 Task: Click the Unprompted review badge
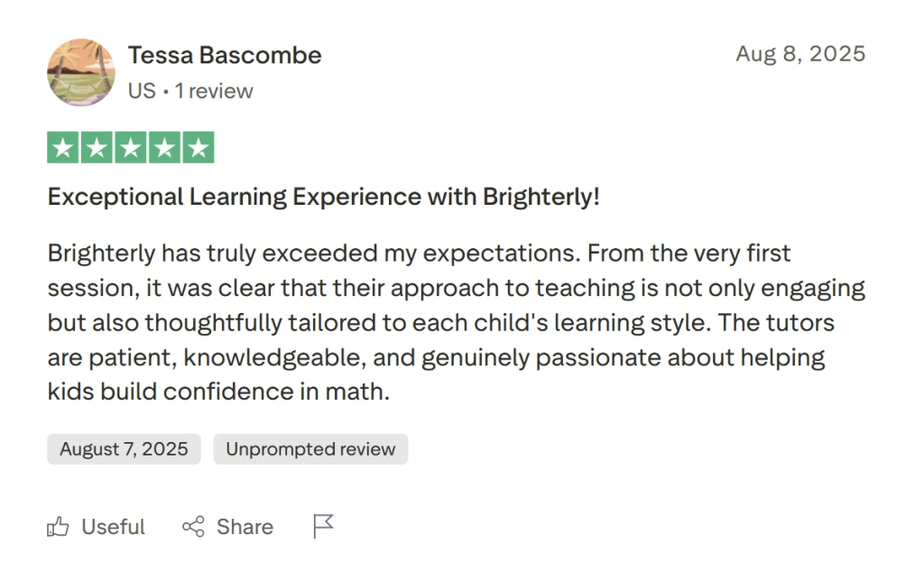(x=310, y=448)
